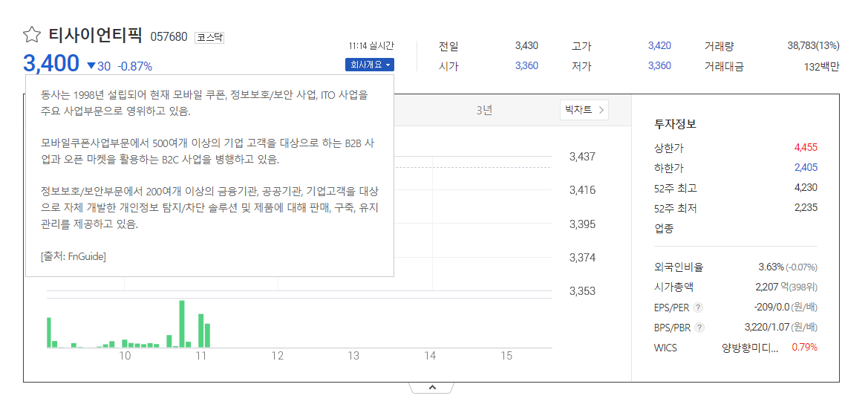Click the chart y-axis label 3,437
Image resolution: width=868 pixels, height=413 pixels.
pos(582,157)
